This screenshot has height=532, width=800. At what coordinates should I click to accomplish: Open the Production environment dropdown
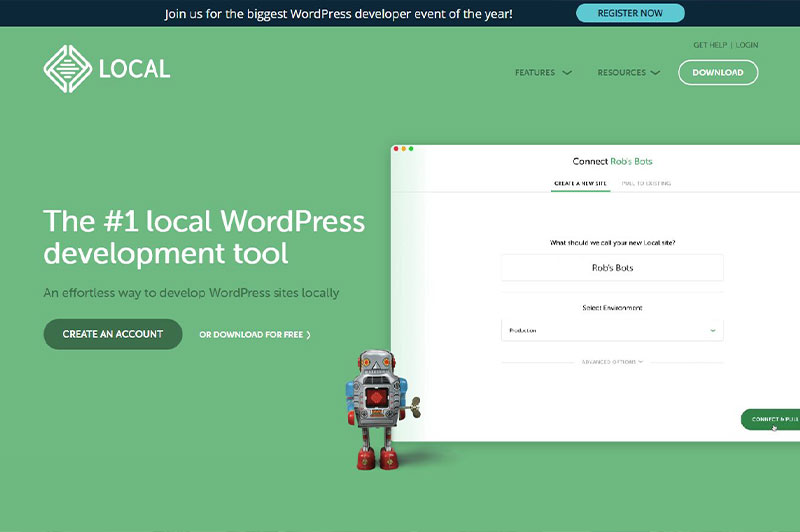[612, 331]
